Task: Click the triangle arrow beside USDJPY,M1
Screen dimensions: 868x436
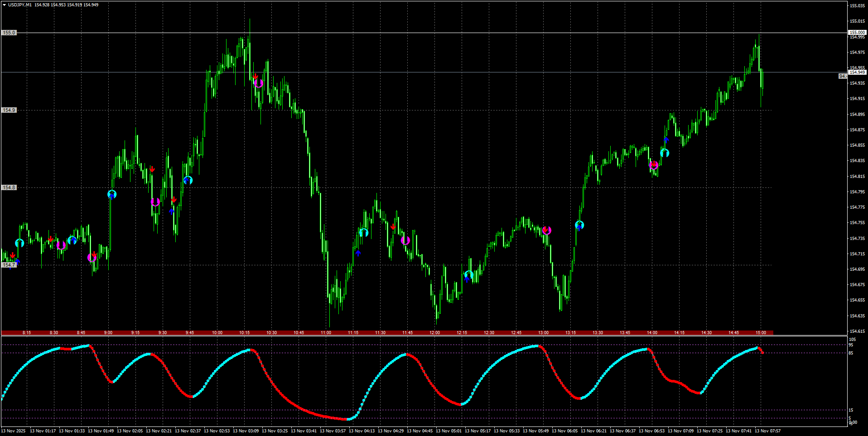Action: click(4, 5)
